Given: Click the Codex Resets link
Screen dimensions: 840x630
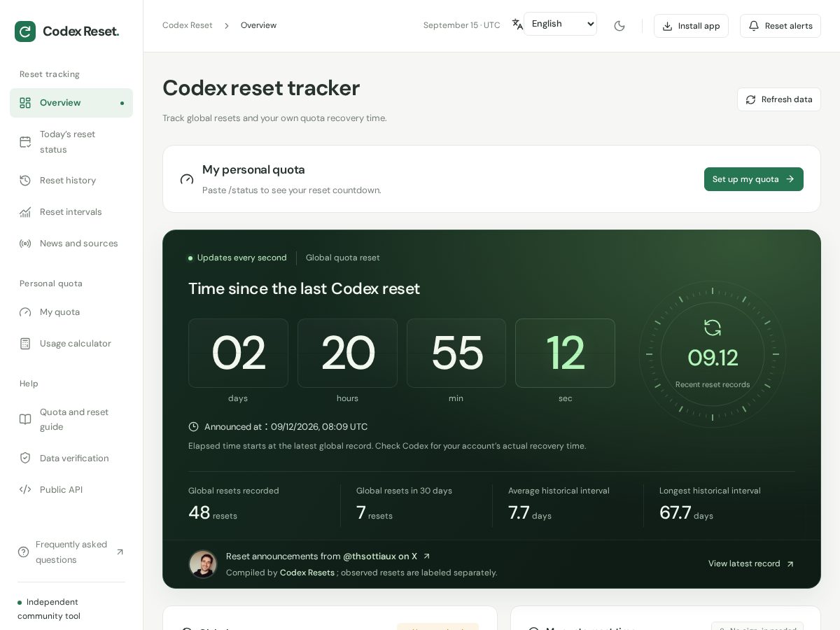Looking at the screenshot, I should pyautogui.click(x=307, y=573).
